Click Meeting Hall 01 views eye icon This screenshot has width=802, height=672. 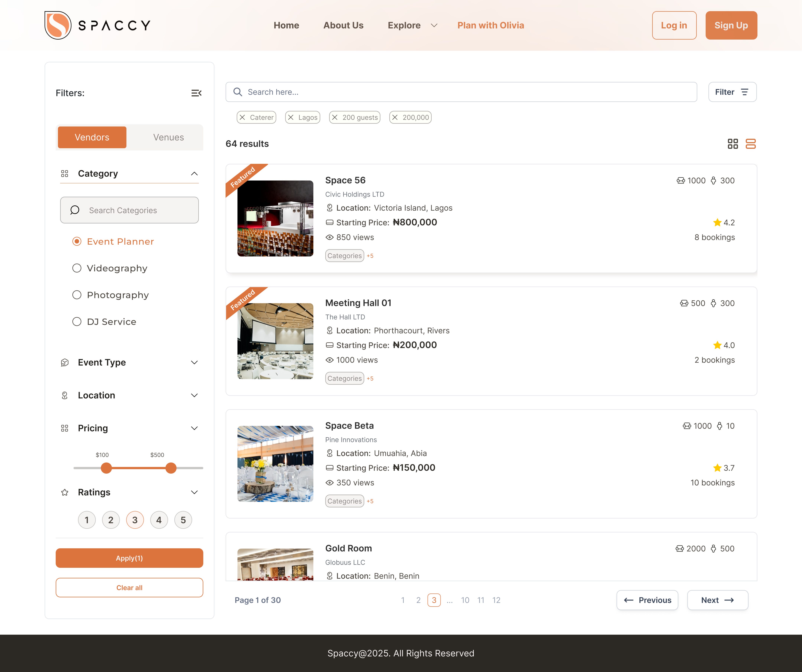coord(330,360)
